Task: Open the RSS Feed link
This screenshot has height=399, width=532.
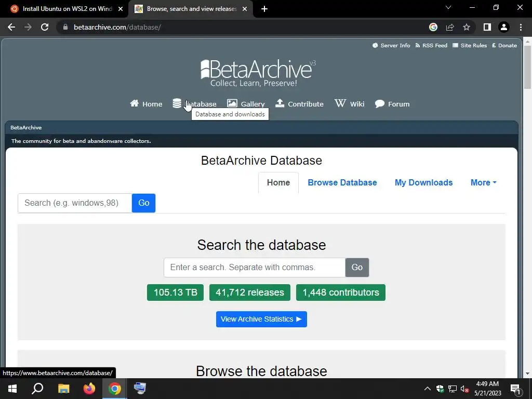Action: pyautogui.click(x=431, y=46)
